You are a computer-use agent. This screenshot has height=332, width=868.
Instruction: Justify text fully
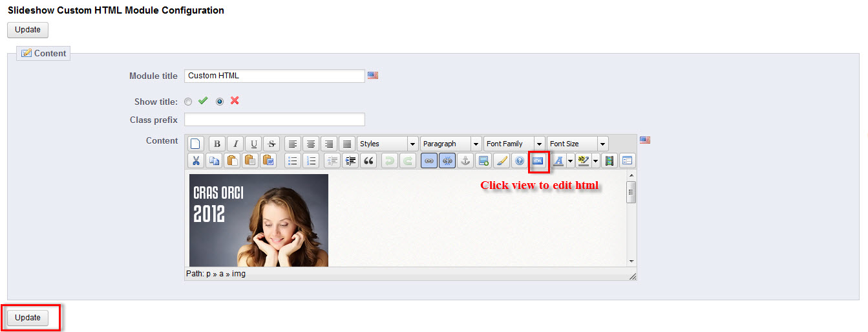(347, 144)
